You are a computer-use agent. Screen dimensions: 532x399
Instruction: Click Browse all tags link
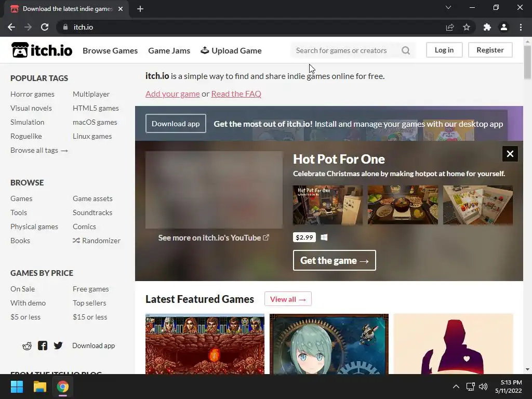(x=39, y=150)
